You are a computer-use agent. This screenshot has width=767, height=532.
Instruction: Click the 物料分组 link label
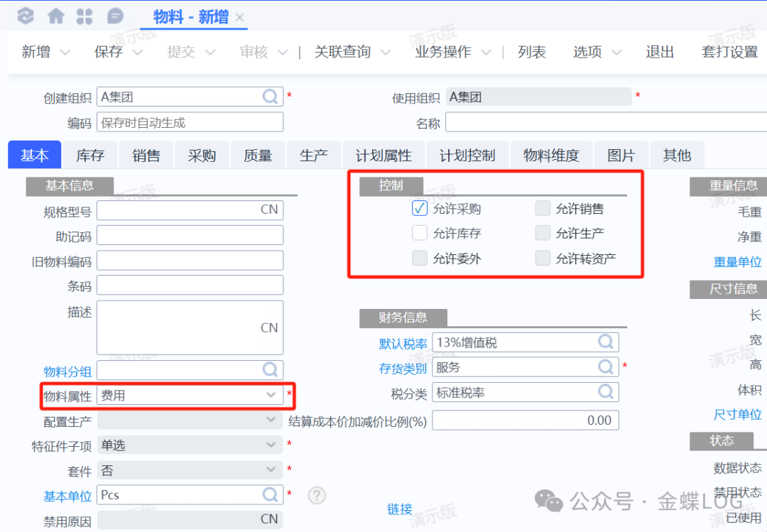point(67,371)
